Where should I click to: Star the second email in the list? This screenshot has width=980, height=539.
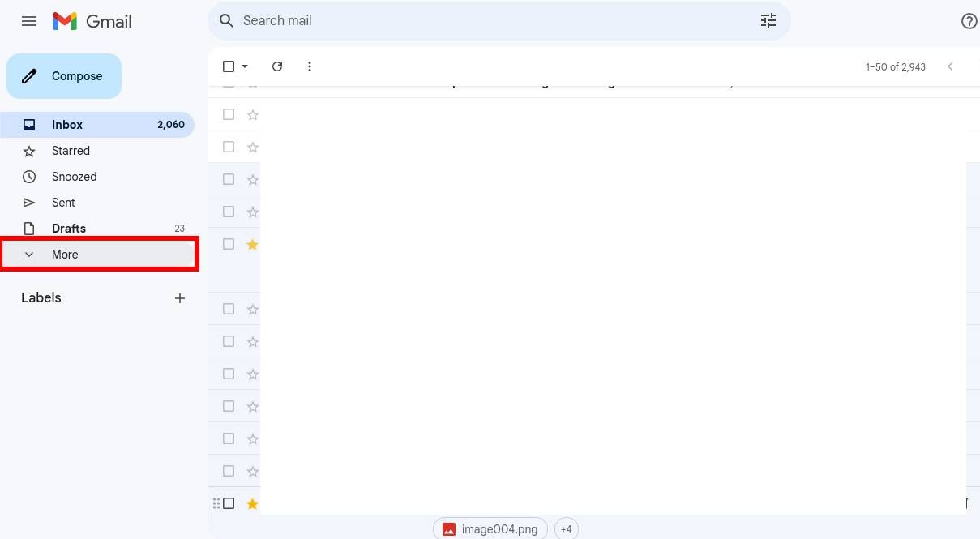252,147
